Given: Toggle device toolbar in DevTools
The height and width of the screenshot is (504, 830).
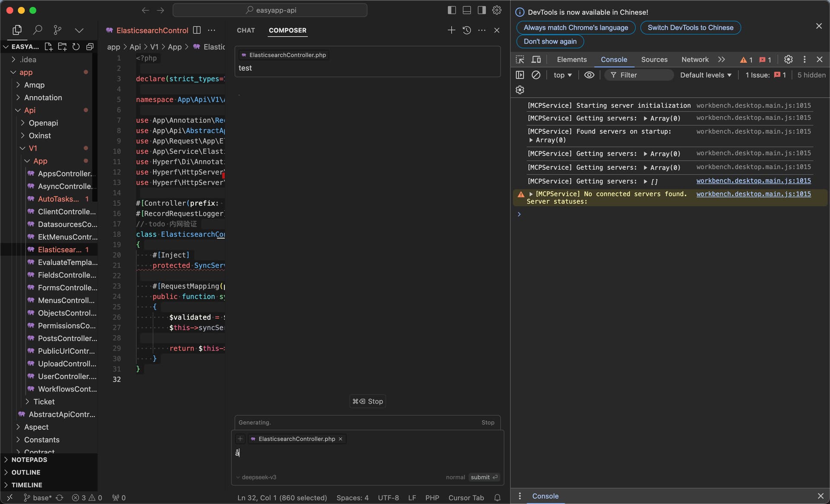Looking at the screenshot, I should pyautogui.click(x=536, y=60).
